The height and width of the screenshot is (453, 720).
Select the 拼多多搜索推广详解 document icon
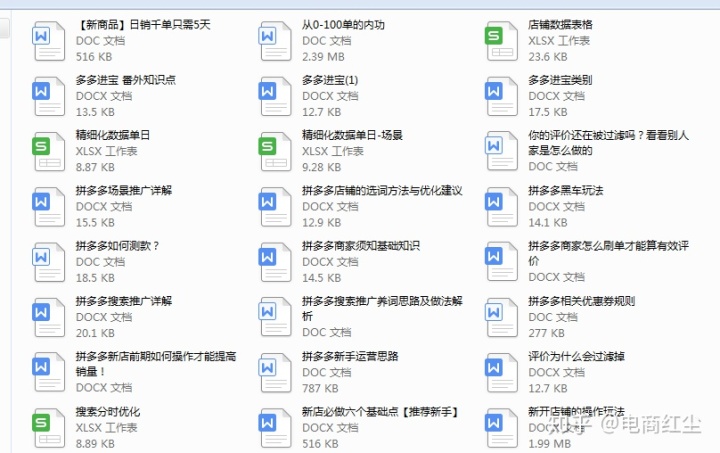point(48,317)
